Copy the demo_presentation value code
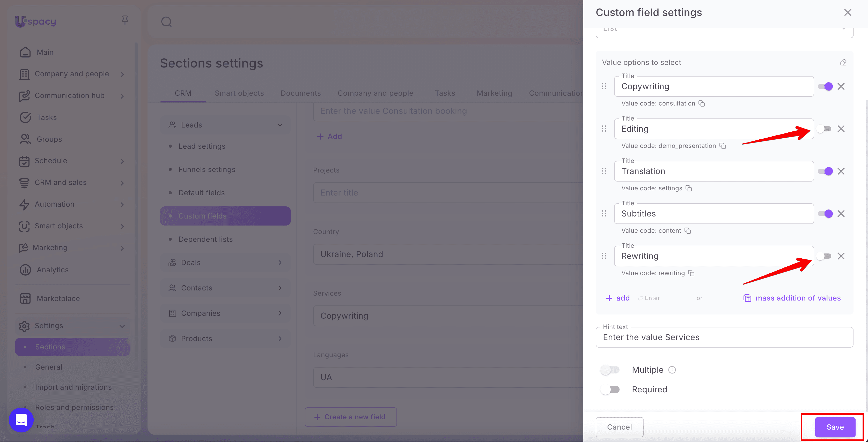Image resolution: width=868 pixels, height=442 pixels. click(723, 146)
